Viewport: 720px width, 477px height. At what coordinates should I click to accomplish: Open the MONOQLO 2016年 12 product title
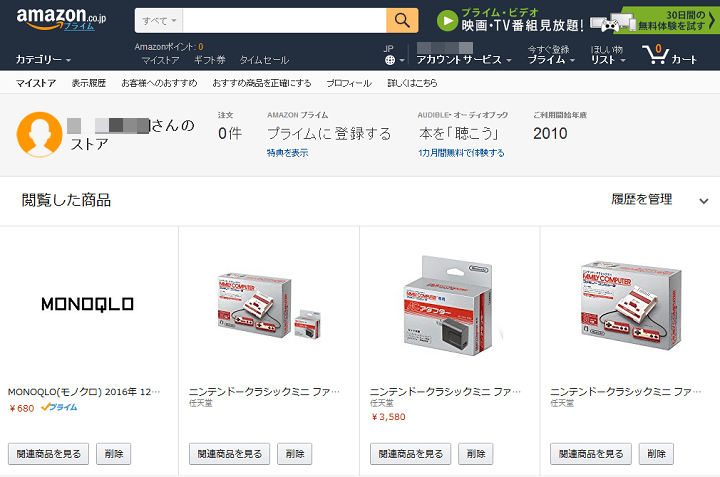84,392
